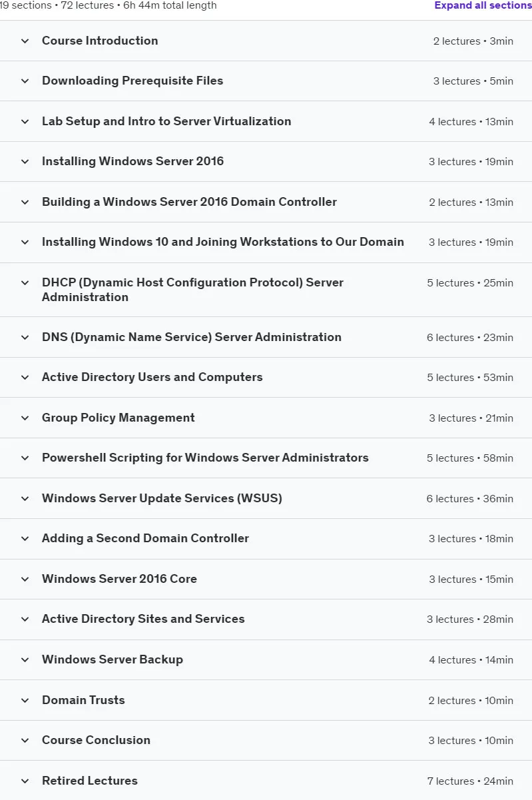Expand the DNS Server Administration chevron
Viewport: 532px width, 800px height.
(x=25, y=337)
